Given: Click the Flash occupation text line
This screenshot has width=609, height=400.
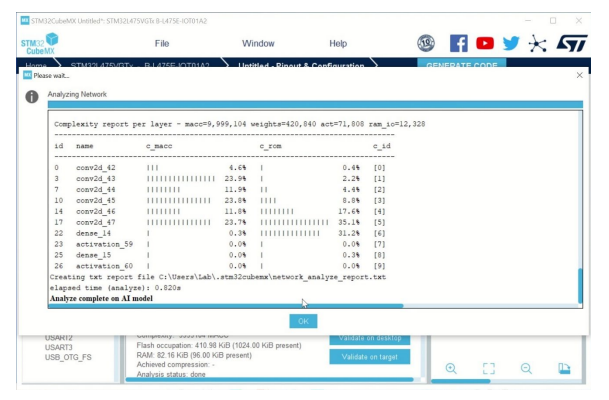Looking at the screenshot, I should (219, 345).
